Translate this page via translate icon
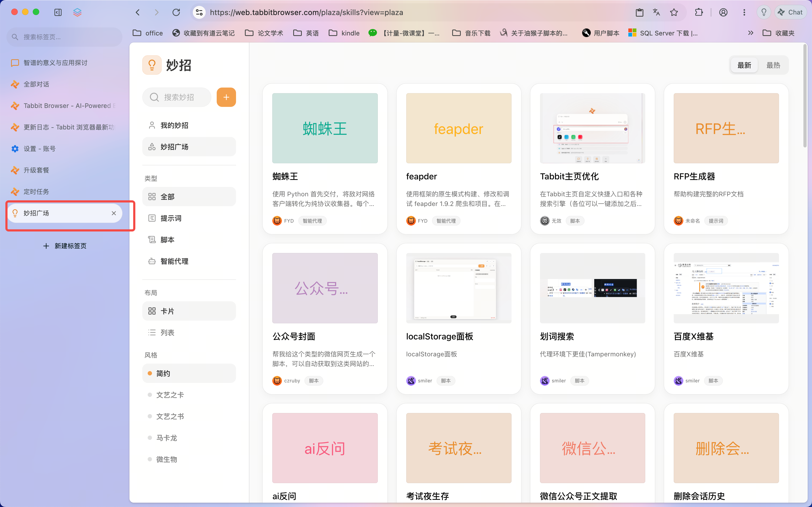812x507 pixels. 657,12
